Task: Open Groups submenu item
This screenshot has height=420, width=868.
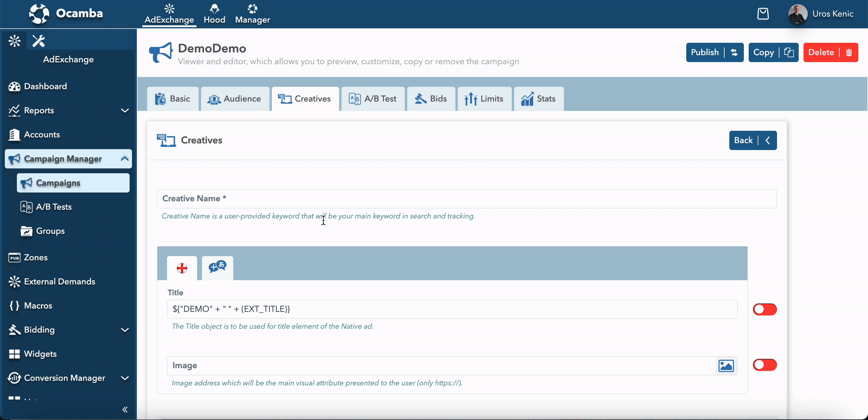Action: click(x=73, y=231)
